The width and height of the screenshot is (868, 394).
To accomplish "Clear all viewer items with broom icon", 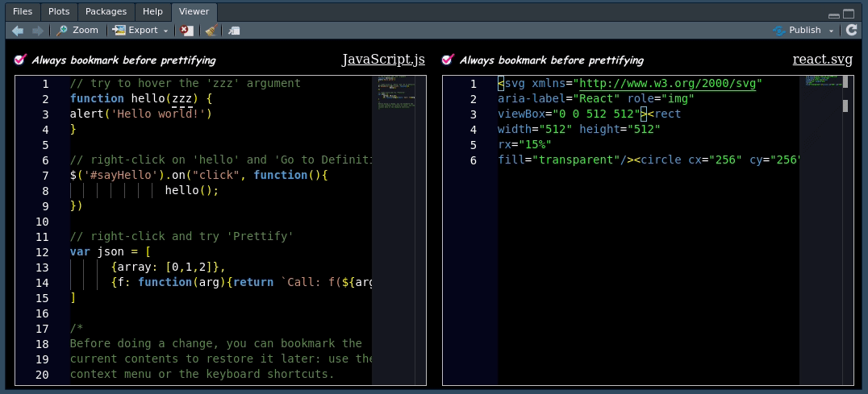I will click(211, 31).
